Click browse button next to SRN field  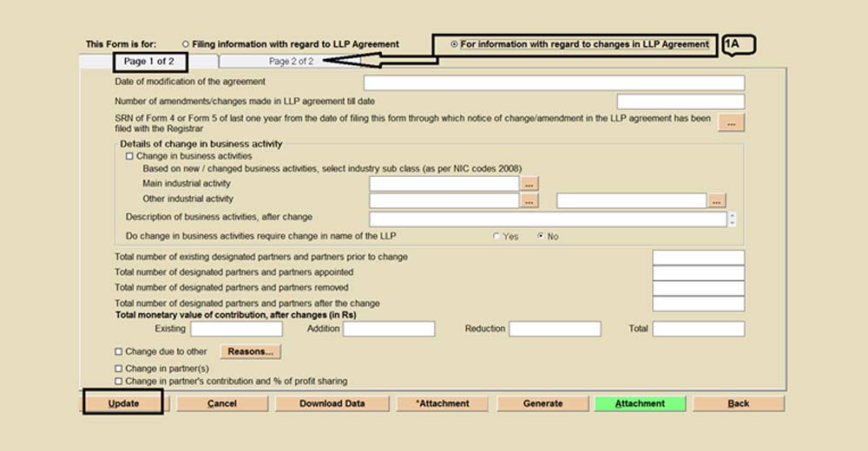coord(731,123)
